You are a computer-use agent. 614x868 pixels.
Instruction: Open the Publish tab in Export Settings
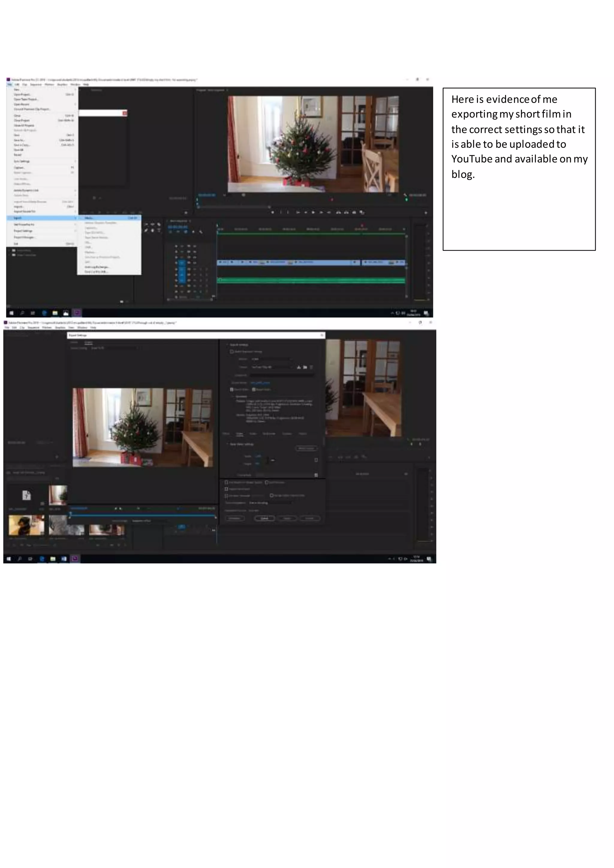click(303, 434)
